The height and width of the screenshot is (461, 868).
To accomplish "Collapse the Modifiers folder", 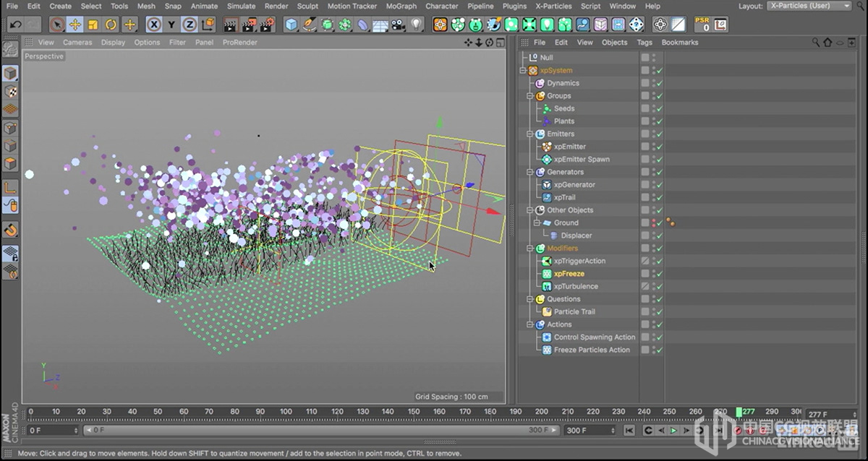I will click(x=529, y=249).
